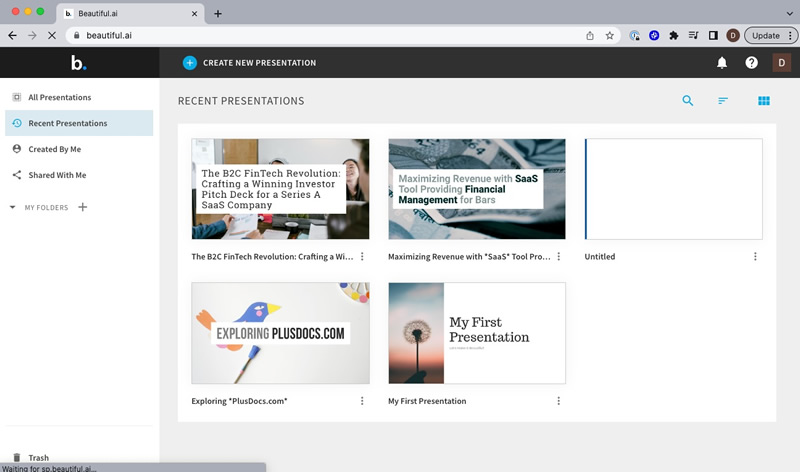Click Create New Presentation button text

(260, 63)
